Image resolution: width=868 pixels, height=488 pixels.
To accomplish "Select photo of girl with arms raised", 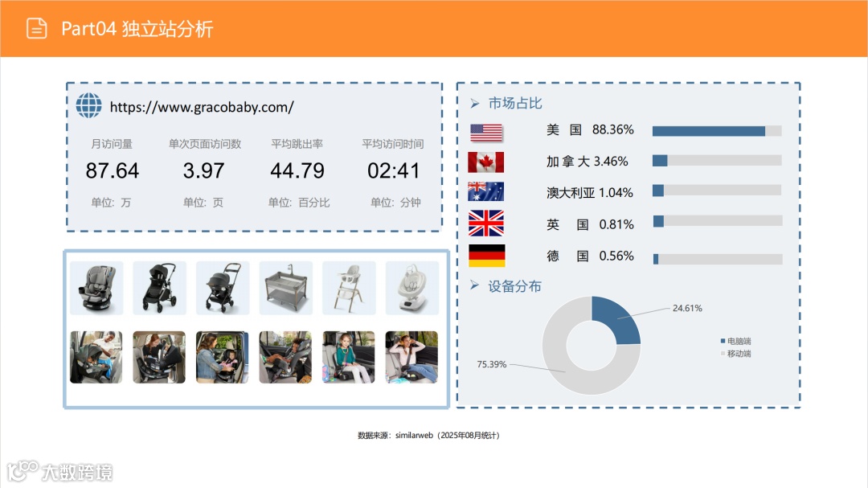I will pyautogui.click(x=411, y=357).
